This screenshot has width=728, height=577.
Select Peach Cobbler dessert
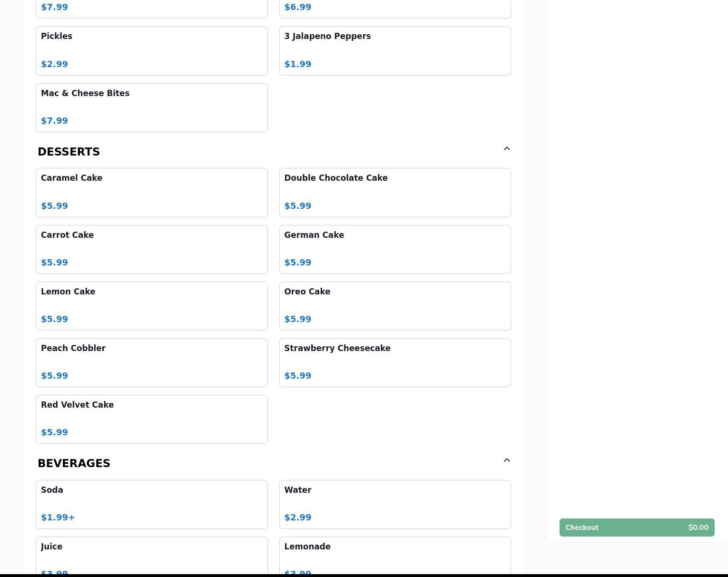pos(152,362)
